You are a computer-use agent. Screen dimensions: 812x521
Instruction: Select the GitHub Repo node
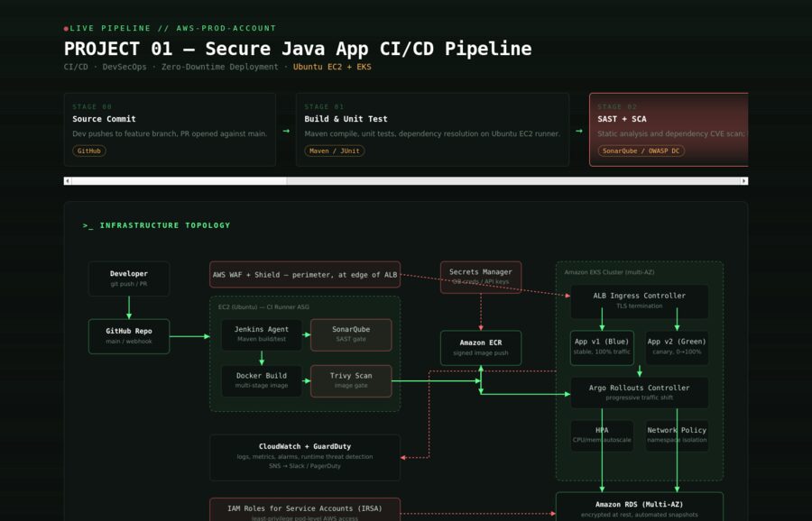(129, 336)
